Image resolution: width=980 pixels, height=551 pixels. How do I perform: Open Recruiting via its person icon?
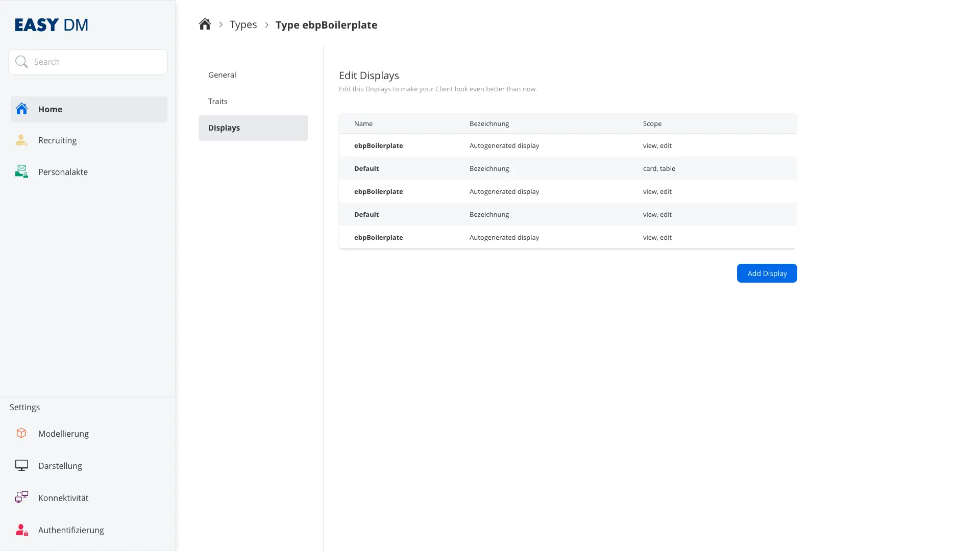(21, 140)
